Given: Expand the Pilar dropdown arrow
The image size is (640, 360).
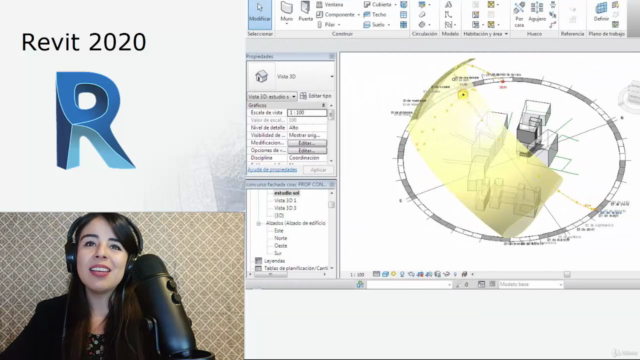Looking at the screenshot, I should point(339,25).
